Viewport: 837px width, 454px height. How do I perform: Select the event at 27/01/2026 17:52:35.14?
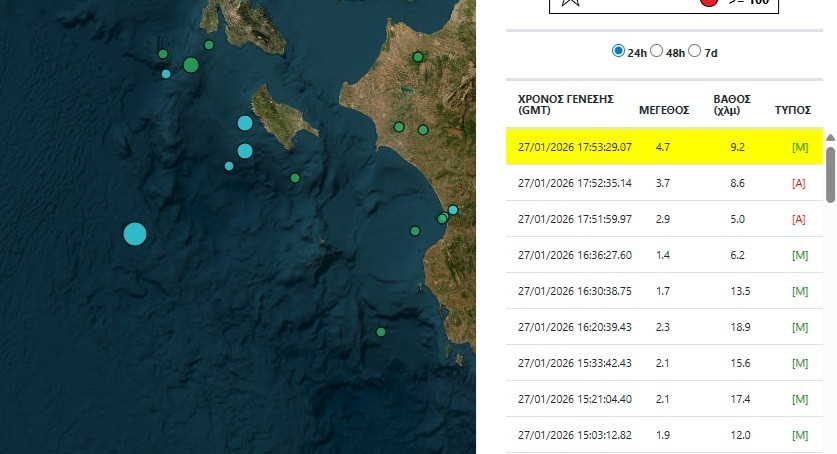(664, 183)
